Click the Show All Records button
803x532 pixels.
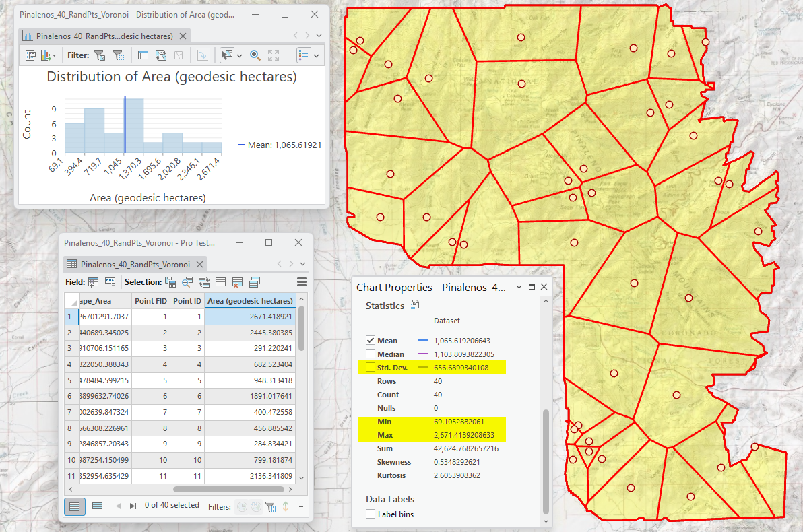(x=74, y=506)
